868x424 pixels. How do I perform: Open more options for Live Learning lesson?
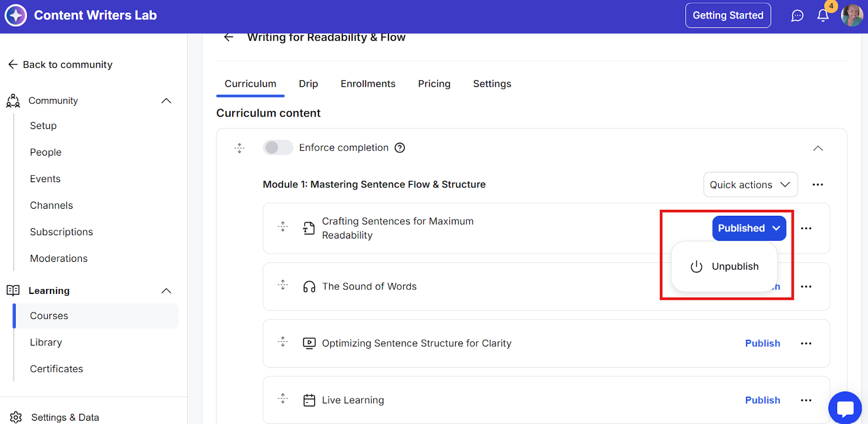point(806,400)
